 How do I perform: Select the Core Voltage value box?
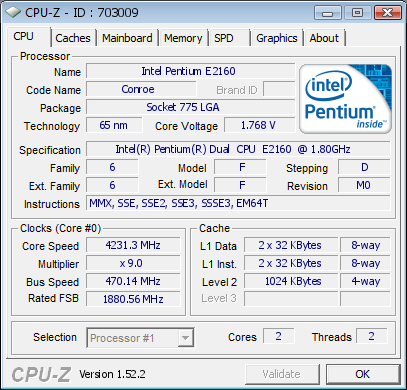pos(260,125)
